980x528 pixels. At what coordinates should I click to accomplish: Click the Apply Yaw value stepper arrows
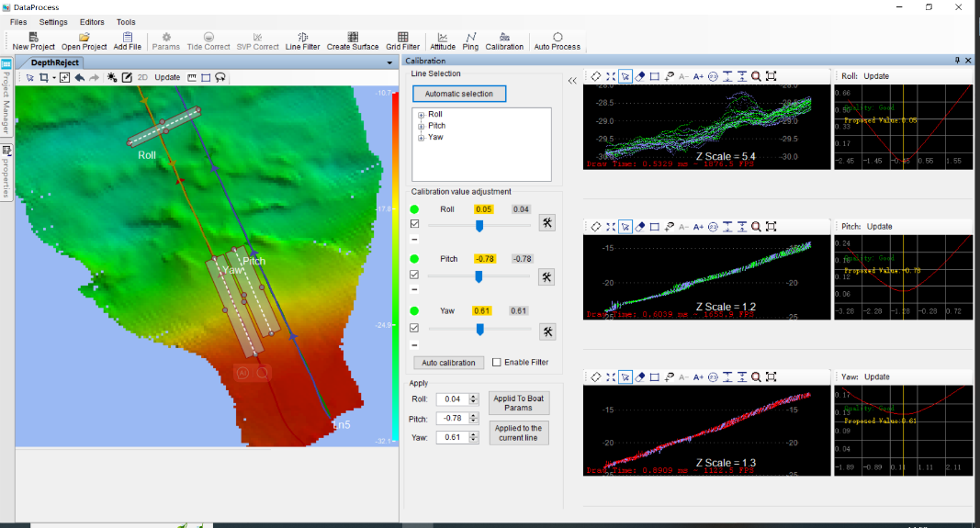[473, 437]
